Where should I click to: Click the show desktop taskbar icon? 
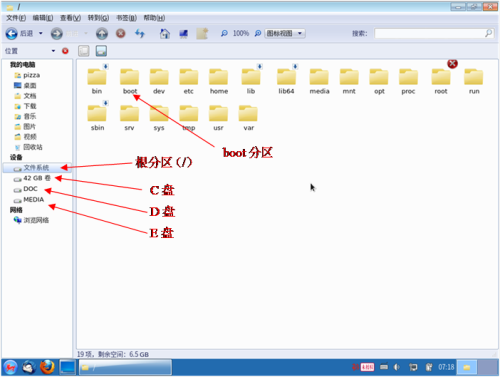pyautogui.click(x=68, y=367)
